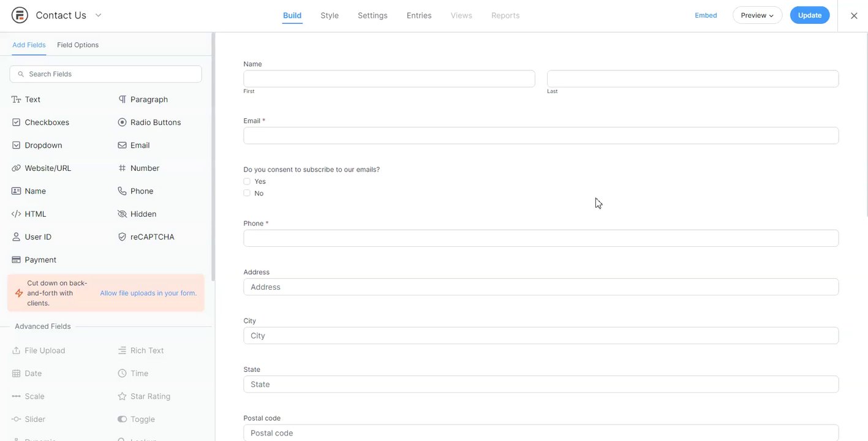Viewport: 868px width, 441px height.
Task: Add an HTML field
Action: click(35, 214)
